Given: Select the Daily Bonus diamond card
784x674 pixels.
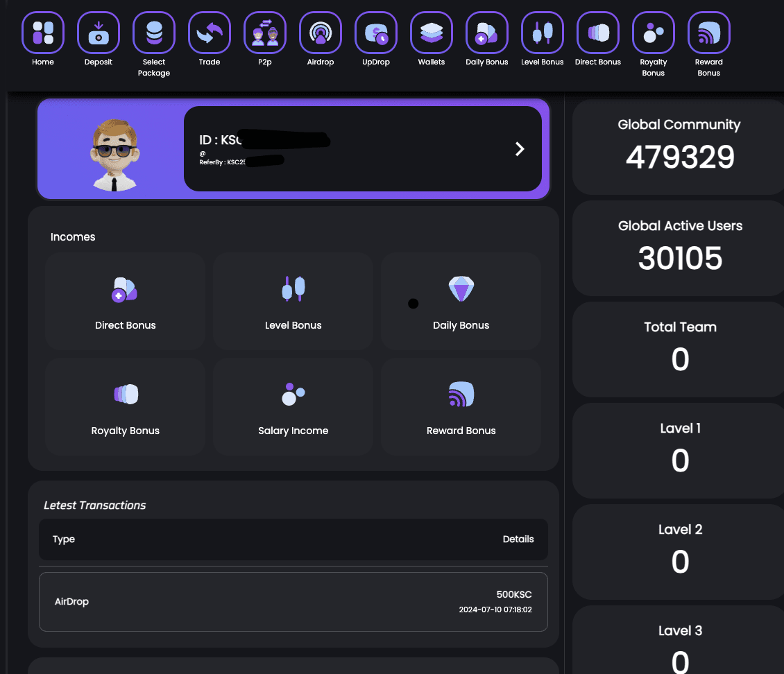Looking at the screenshot, I should pyautogui.click(x=461, y=301).
